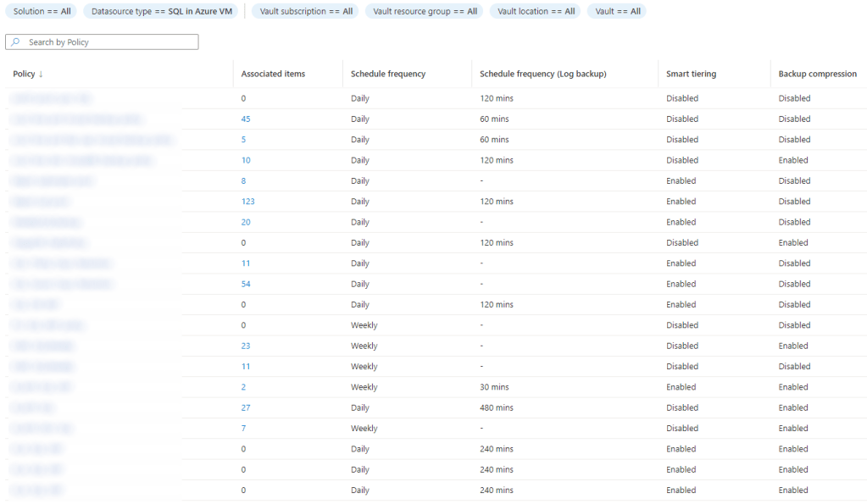Click the sort arrow next to Policy

41,75
